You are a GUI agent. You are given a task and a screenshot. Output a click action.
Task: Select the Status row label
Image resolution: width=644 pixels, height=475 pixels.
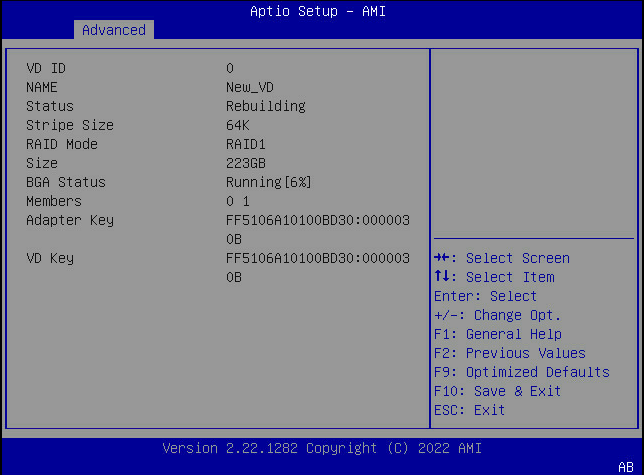49,106
